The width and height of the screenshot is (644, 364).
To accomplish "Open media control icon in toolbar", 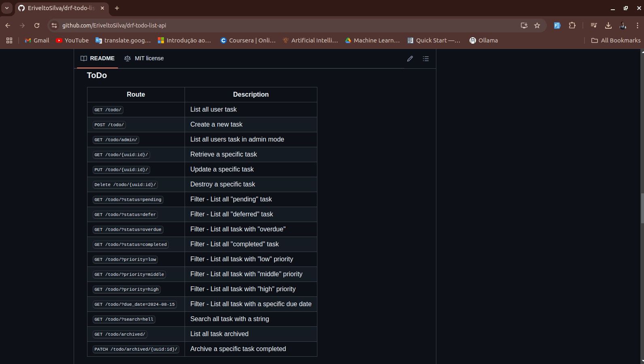I will point(594,25).
